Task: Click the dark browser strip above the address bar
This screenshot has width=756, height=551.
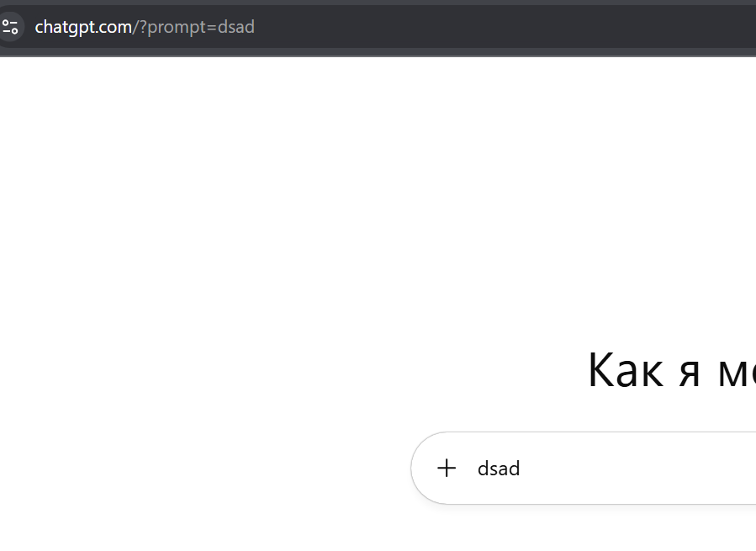Action: (378, 3)
